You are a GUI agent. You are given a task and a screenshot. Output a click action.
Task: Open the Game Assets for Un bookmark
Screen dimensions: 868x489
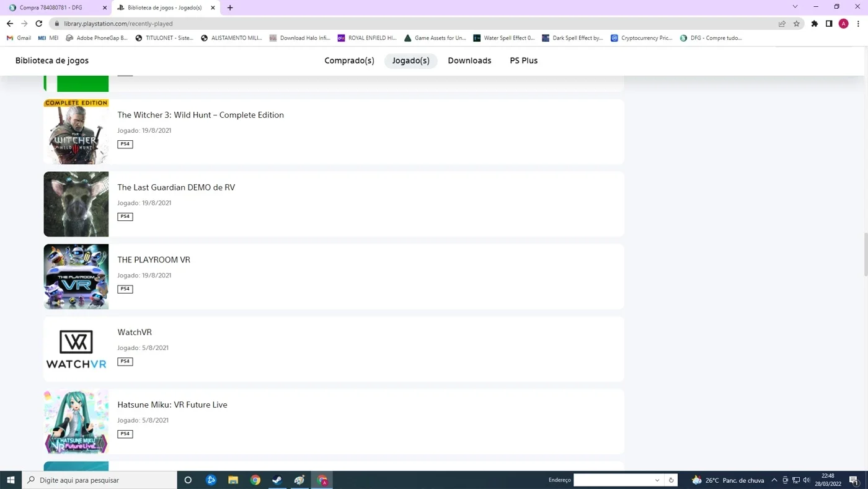click(435, 38)
